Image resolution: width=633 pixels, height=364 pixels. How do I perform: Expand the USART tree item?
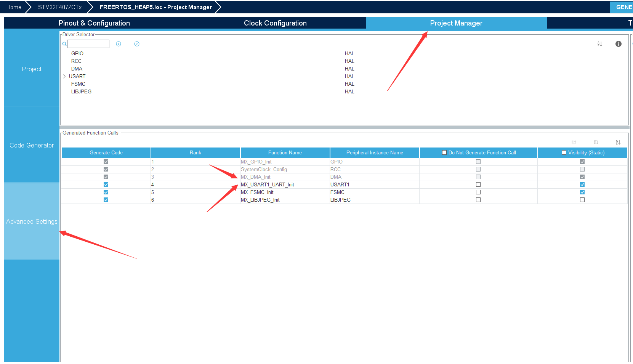coord(64,76)
